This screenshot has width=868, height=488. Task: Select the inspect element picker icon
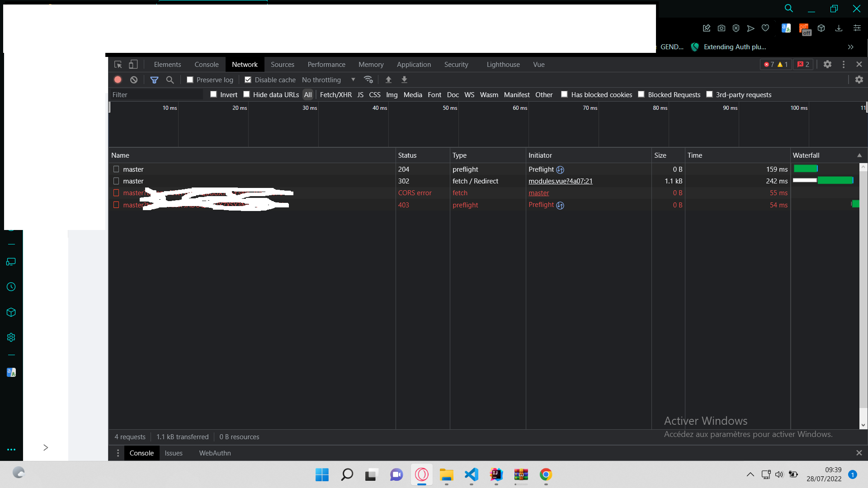point(118,64)
